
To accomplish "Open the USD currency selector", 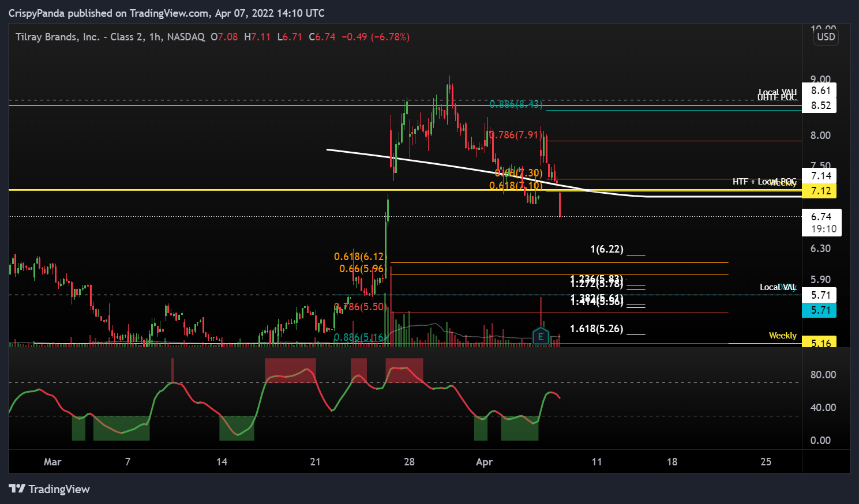I will 826,37.
